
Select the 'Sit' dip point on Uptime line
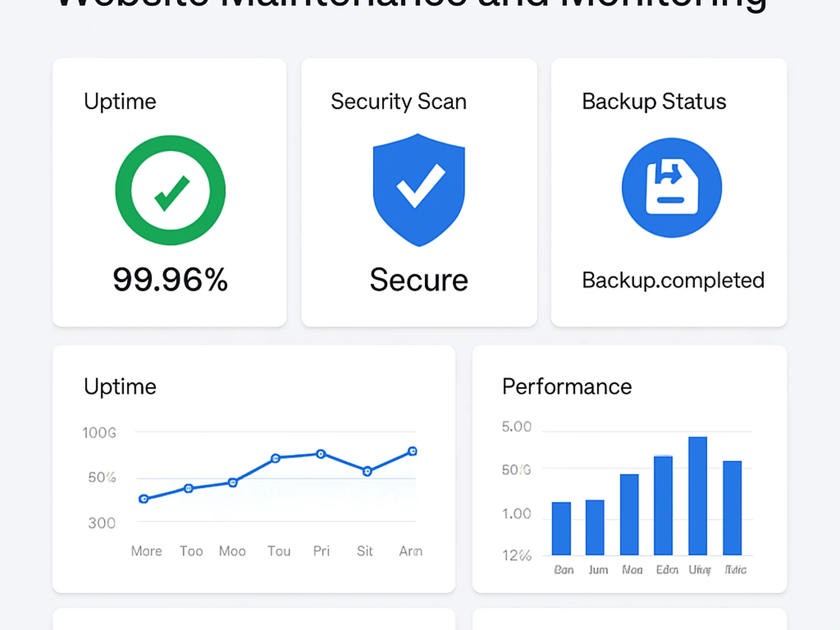pos(367,471)
